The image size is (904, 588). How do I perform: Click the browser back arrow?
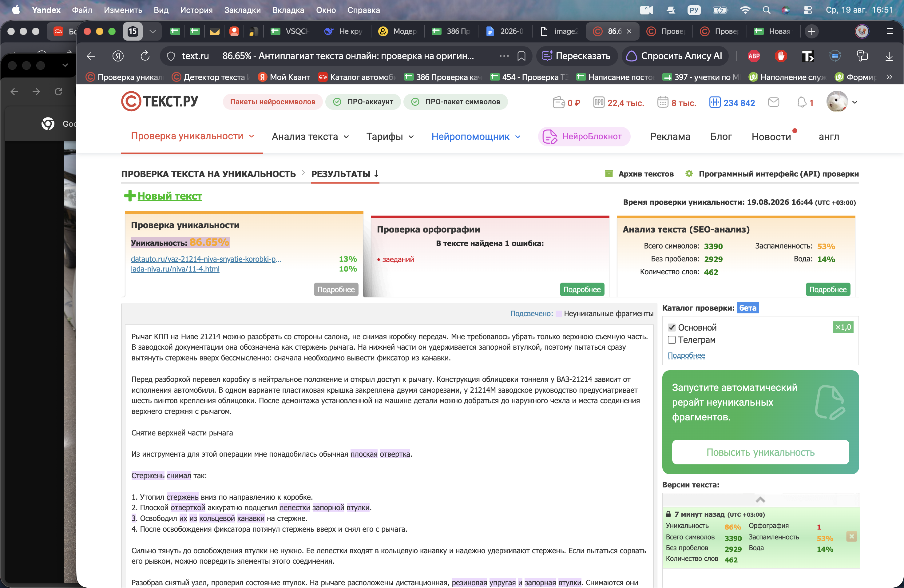(x=91, y=56)
